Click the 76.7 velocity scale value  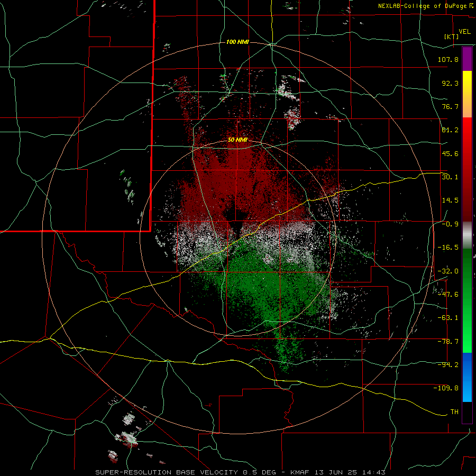pyautogui.click(x=450, y=106)
